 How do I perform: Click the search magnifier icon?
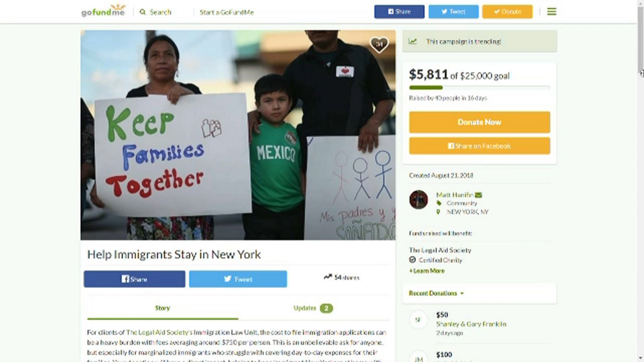pos(143,12)
